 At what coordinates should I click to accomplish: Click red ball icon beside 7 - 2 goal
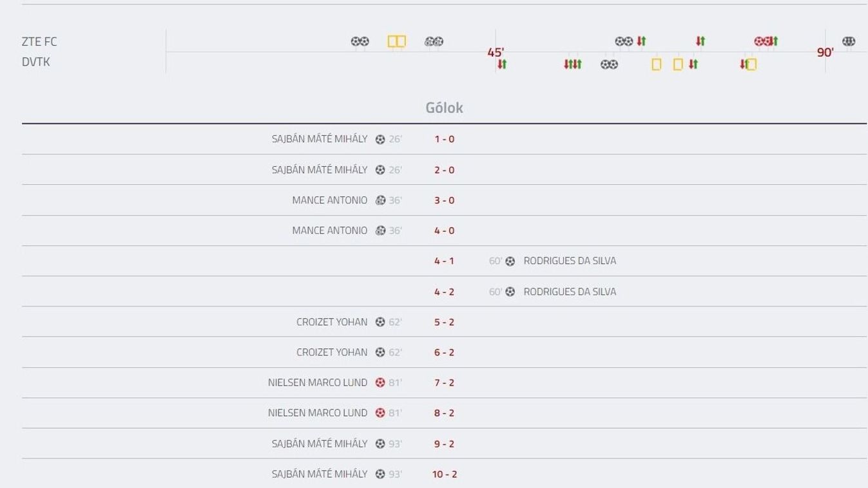pos(380,382)
